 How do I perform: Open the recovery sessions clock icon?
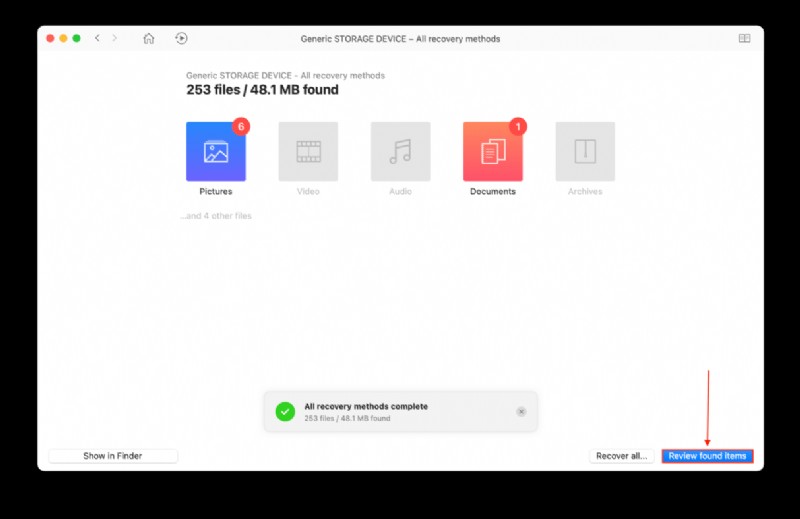tap(181, 38)
